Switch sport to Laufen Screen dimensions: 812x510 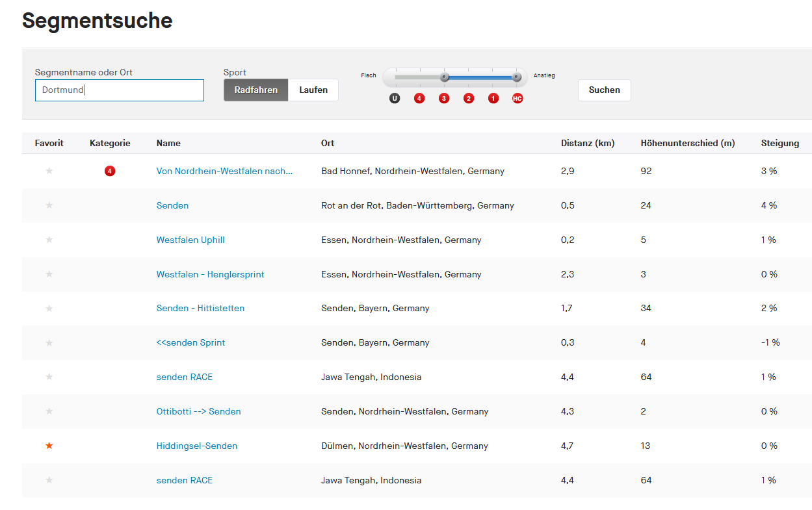point(313,90)
